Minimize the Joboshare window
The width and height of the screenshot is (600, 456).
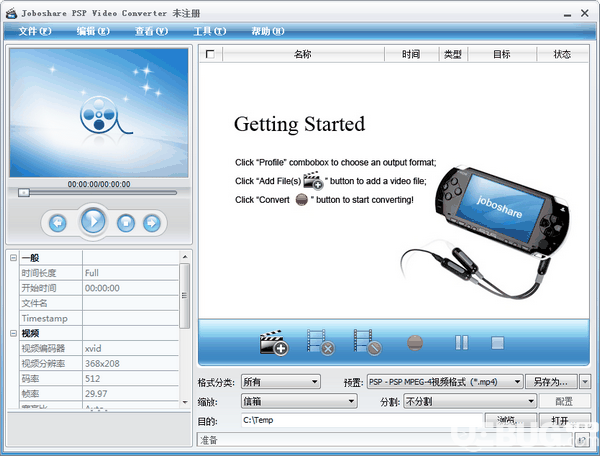coord(567,14)
